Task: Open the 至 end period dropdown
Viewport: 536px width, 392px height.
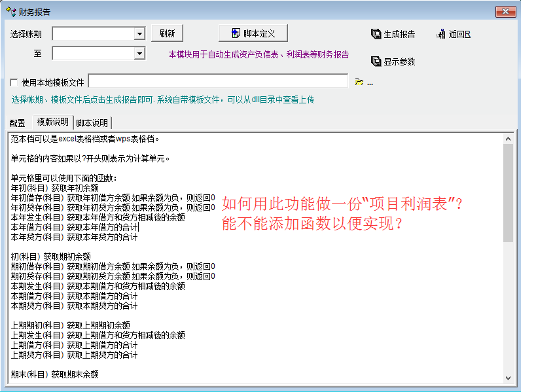Action: [139, 54]
